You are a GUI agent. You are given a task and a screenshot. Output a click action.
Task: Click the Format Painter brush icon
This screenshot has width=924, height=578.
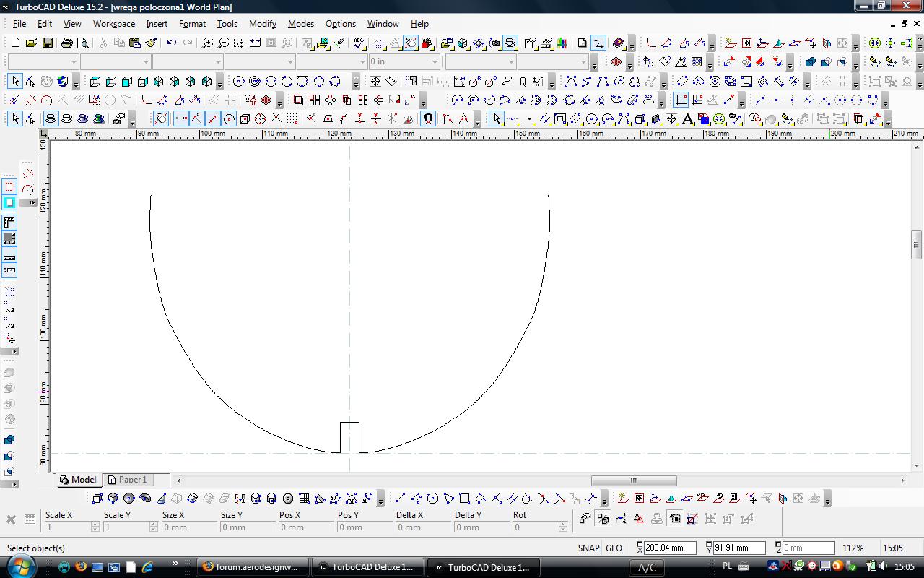click(151, 43)
